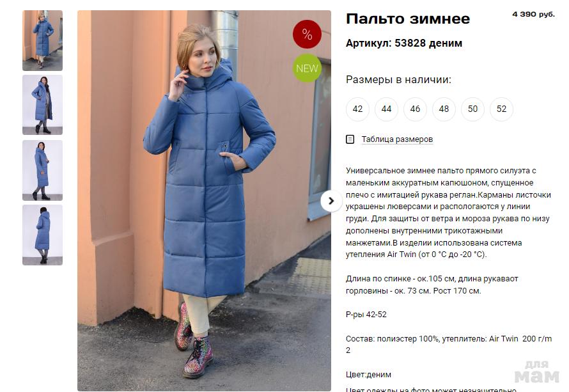Pick size 52
Viewport: 569px width, 392px height.
coord(501,109)
